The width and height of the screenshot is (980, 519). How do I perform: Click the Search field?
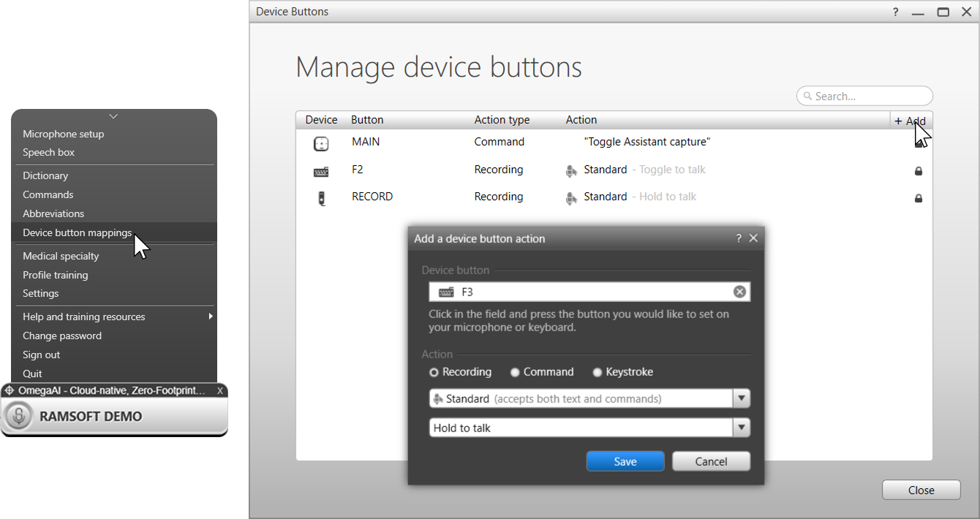(864, 96)
